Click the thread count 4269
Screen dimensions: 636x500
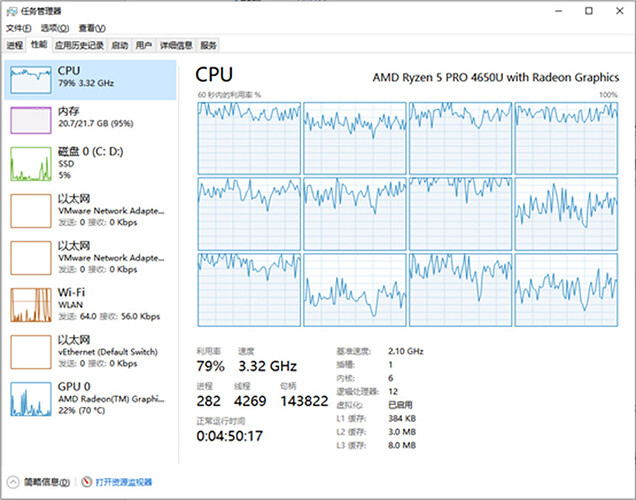coord(250,401)
